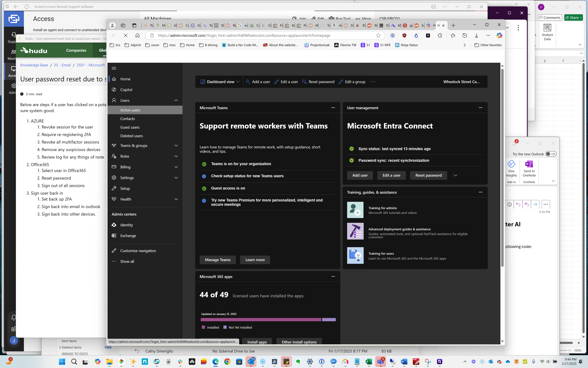Open Ninja Status bookmark in favorites bar
Image resolution: width=588 pixels, height=368 pixels.
tap(407, 45)
